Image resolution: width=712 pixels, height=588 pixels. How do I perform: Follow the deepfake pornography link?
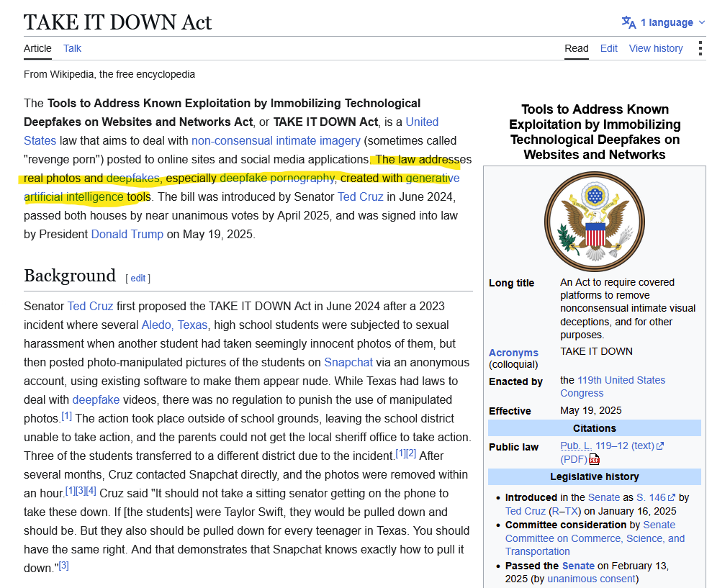point(277,178)
